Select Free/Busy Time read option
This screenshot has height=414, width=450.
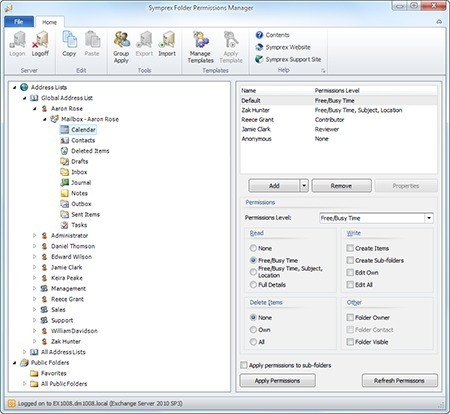pos(253,260)
